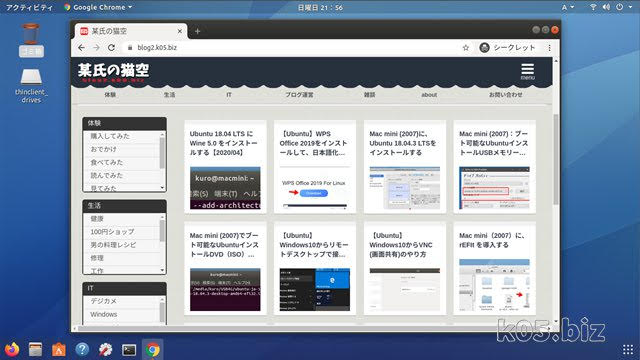Select the 体験 navigation item
The image size is (640, 360).
pos(110,95)
